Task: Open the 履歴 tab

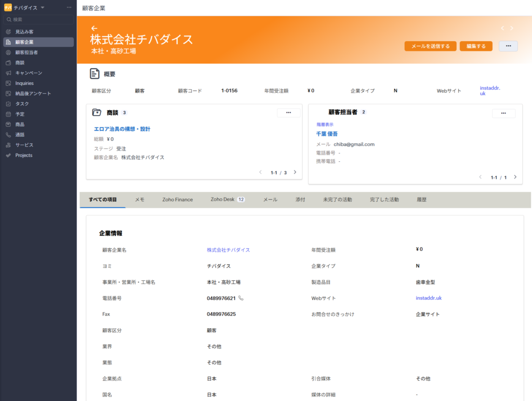Action: (421, 200)
